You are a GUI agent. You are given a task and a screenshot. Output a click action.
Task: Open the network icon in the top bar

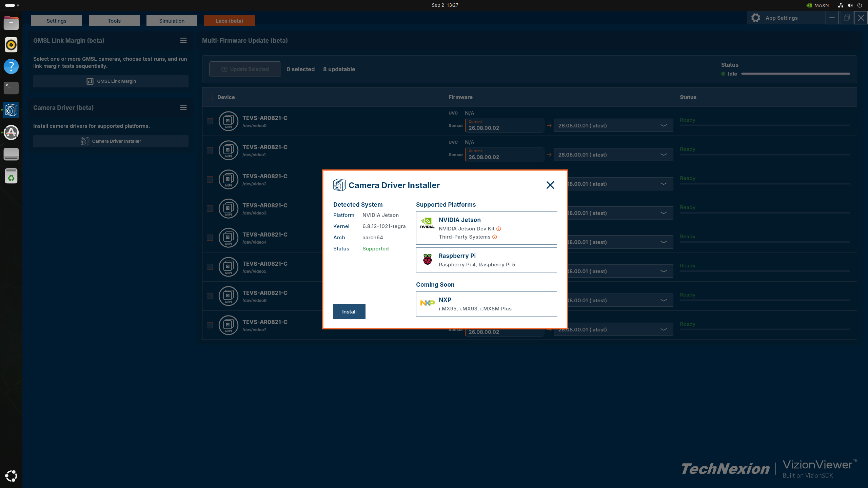point(841,5)
